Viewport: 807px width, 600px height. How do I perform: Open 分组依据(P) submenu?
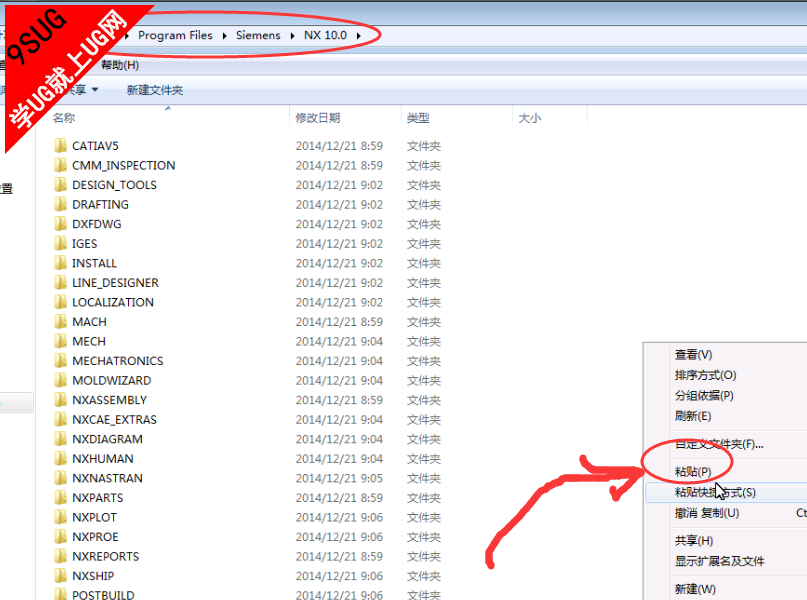tap(704, 396)
